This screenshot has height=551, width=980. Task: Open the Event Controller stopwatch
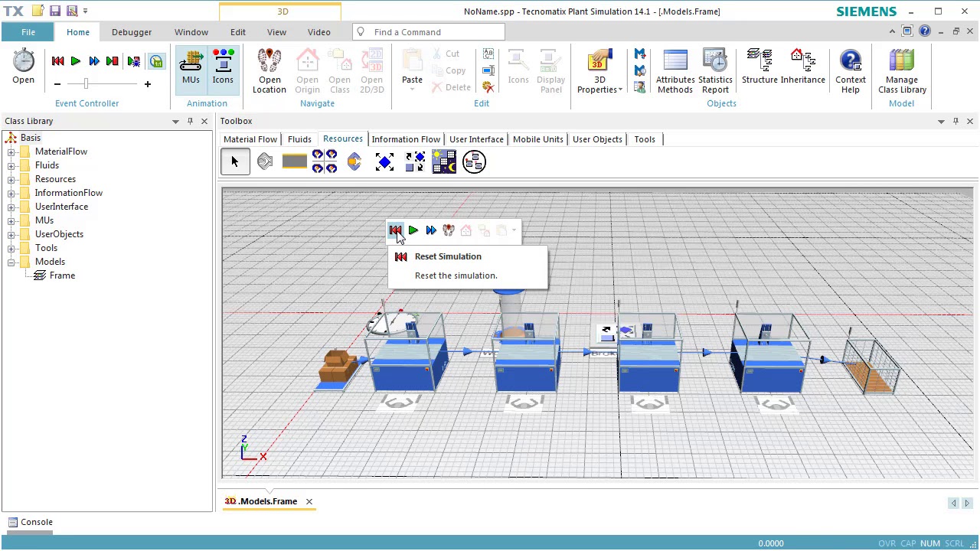(x=23, y=67)
